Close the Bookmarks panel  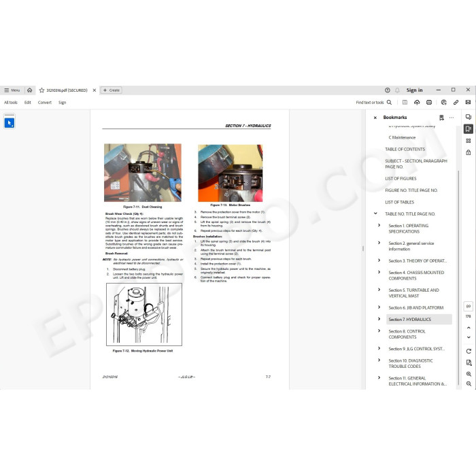tap(375, 118)
